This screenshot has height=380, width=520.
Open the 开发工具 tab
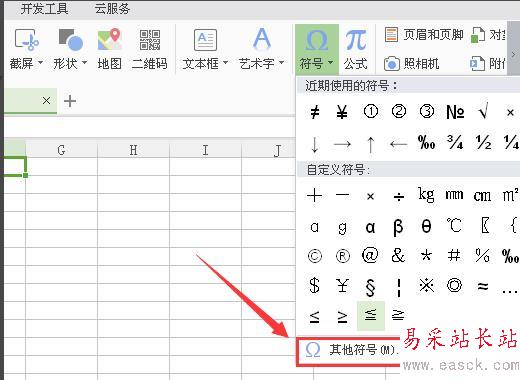point(44,9)
